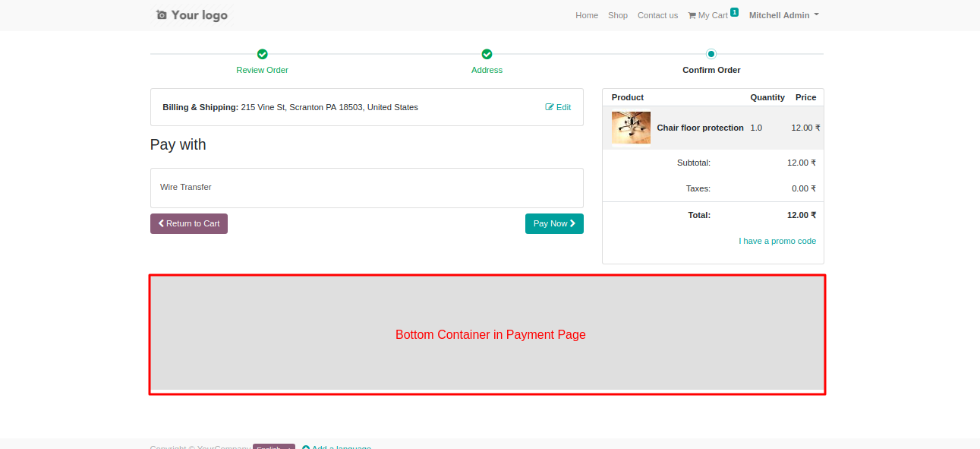Open the Shop menu item
The width and height of the screenshot is (980, 449).
tap(618, 15)
